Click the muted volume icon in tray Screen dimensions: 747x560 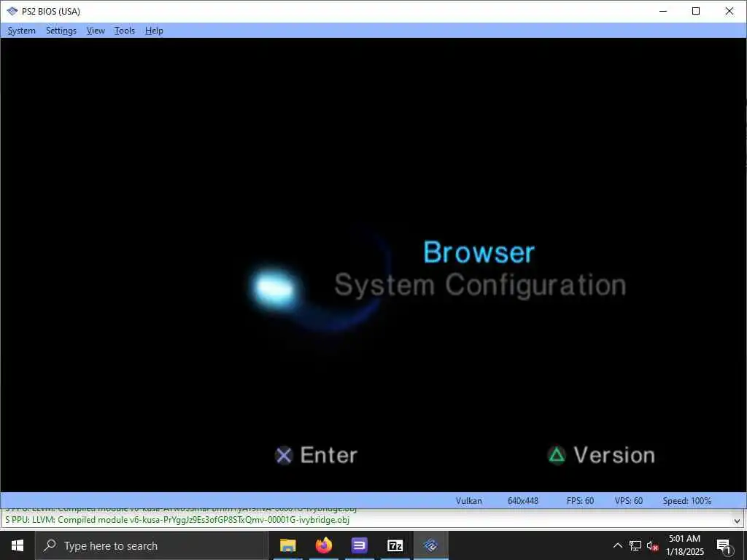pyautogui.click(x=652, y=545)
